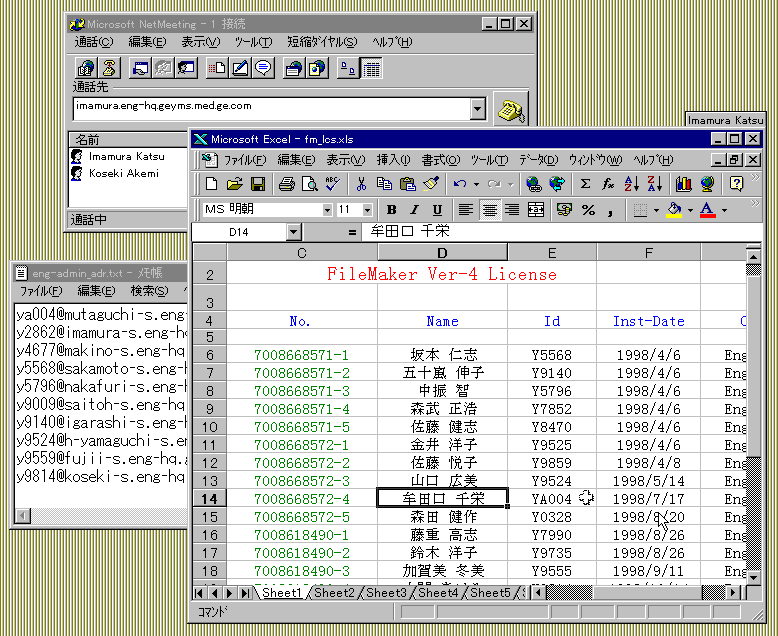Click inside the Excel formula bar text
The image size is (778, 636).
(x=561, y=232)
